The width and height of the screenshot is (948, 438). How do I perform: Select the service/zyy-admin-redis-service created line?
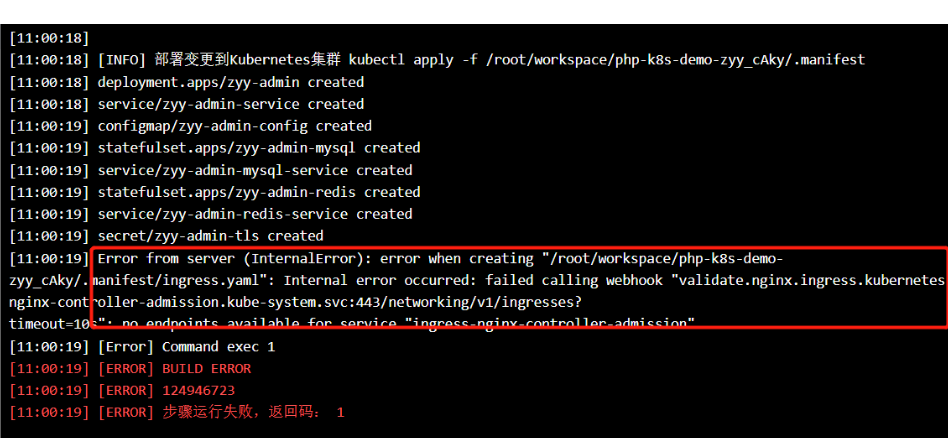[210, 214]
